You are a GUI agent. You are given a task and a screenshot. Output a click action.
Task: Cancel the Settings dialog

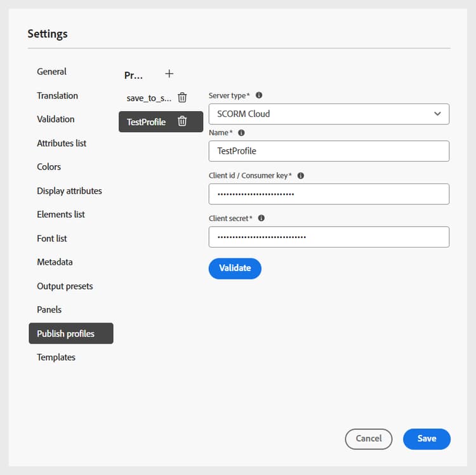pos(369,439)
